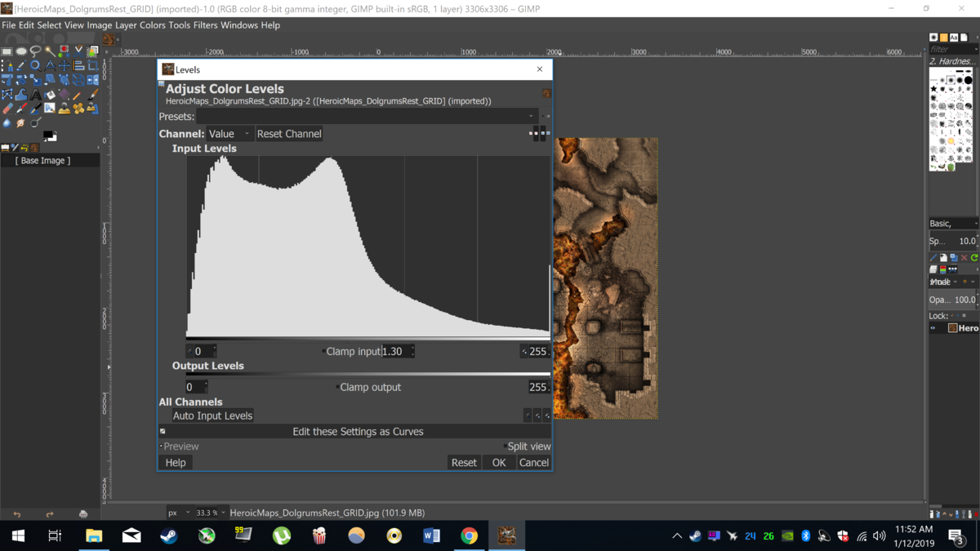
Task: Open the Colors menu
Action: click(152, 25)
